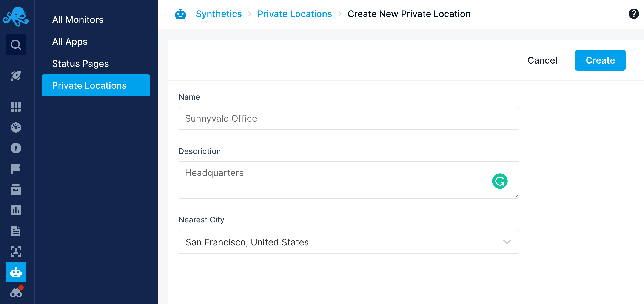This screenshot has height=304, width=644.
Task: Open the rocket launch icon in sidebar
Action: (16, 76)
